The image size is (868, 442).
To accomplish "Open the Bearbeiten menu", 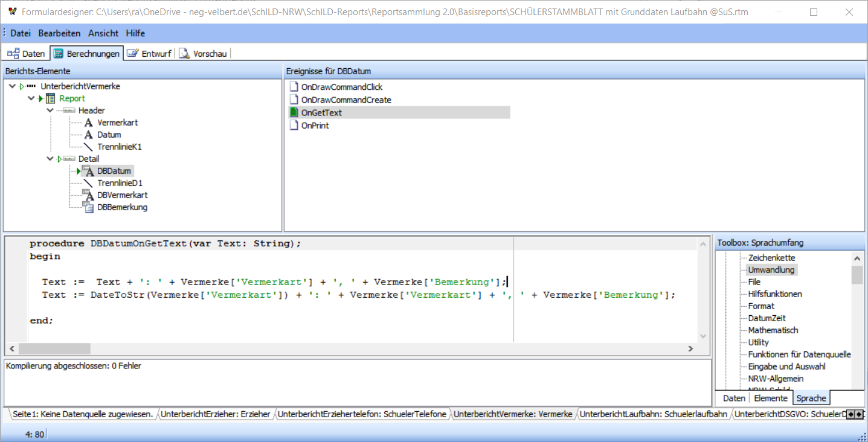I will click(x=59, y=33).
